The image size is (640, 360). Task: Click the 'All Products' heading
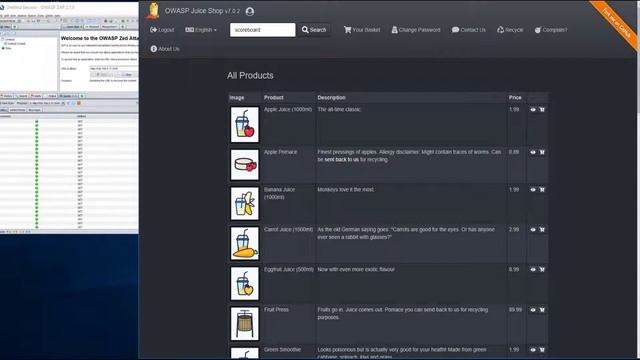pyautogui.click(x=250, y=76)
